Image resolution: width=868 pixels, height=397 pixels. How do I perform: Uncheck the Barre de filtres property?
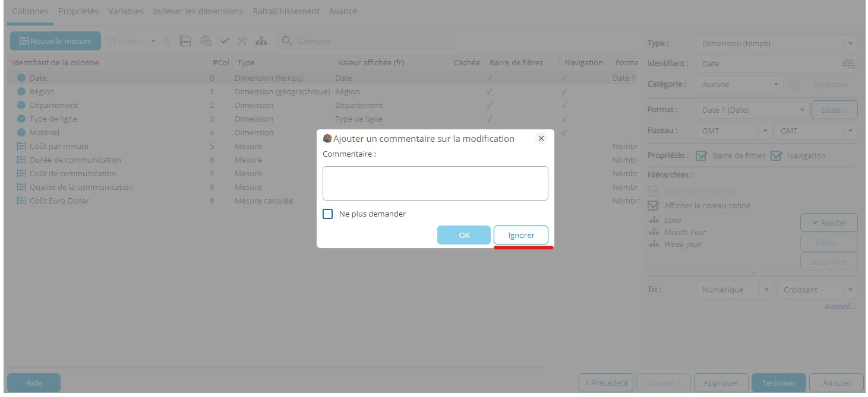pos(701,155)
